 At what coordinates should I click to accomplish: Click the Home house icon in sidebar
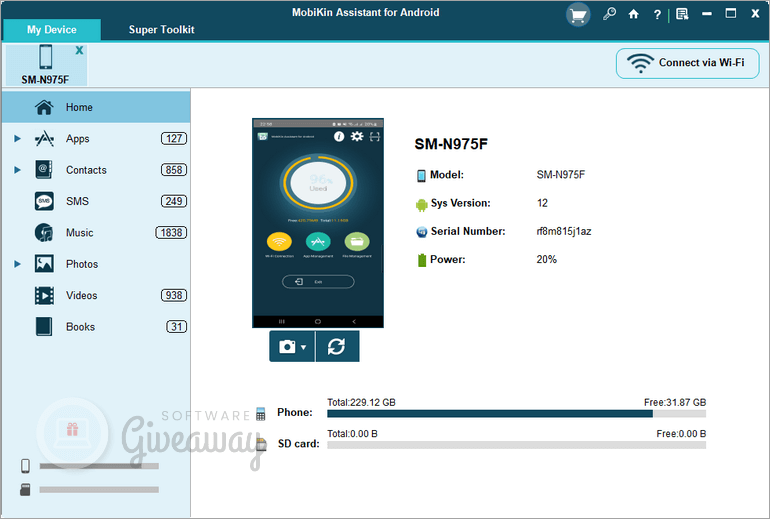click(44, 107)
